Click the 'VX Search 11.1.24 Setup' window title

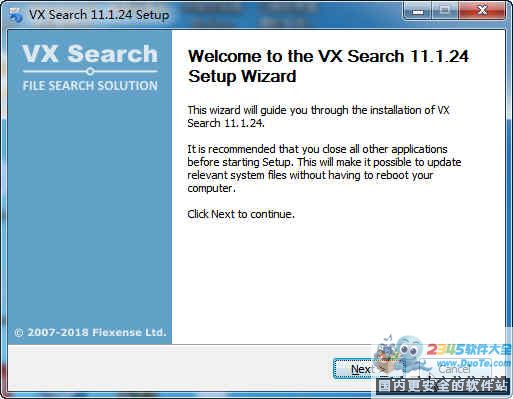99,15
